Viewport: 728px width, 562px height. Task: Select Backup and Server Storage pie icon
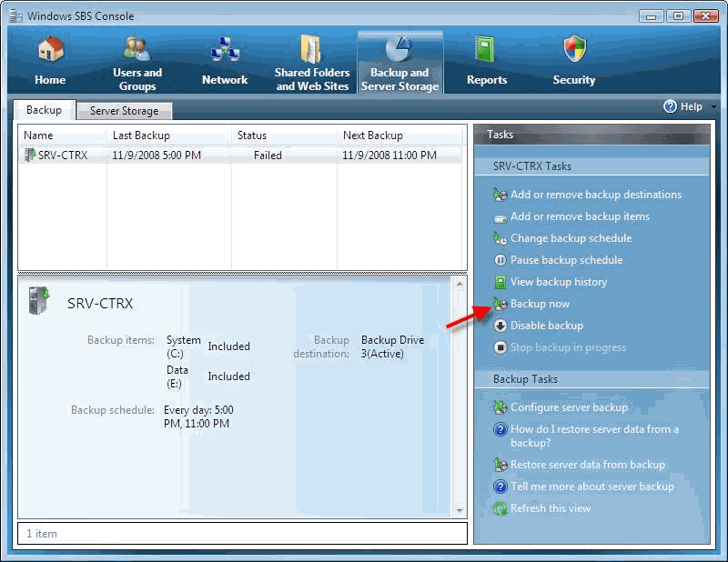399,49
